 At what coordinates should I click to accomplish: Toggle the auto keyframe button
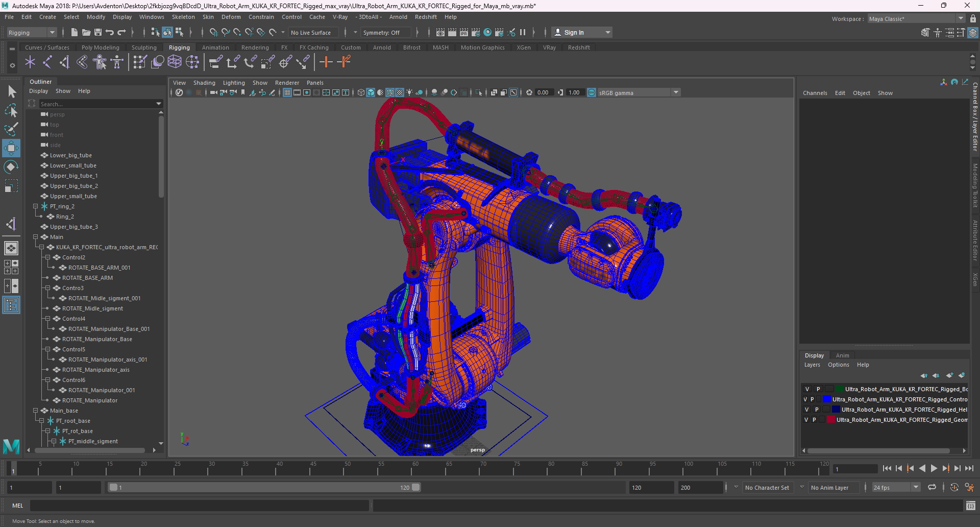954,488
